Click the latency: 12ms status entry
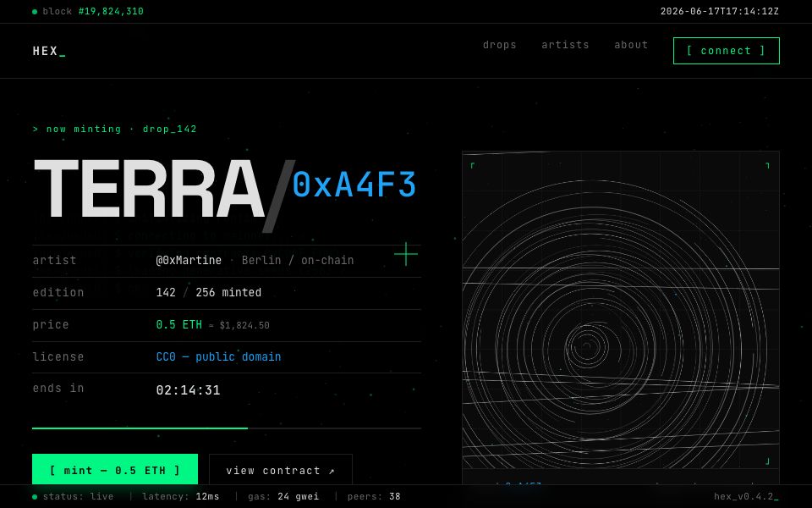 click(181, 497)
